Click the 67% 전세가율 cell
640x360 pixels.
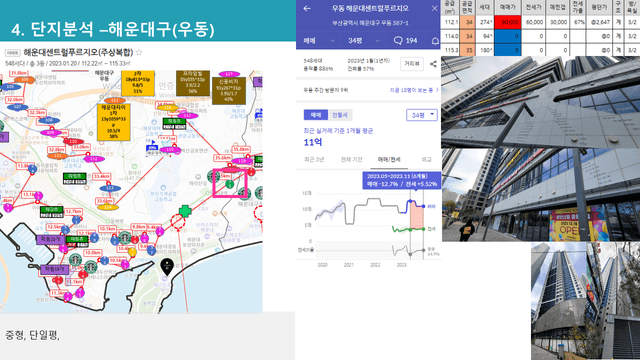[x=578, y=22]
